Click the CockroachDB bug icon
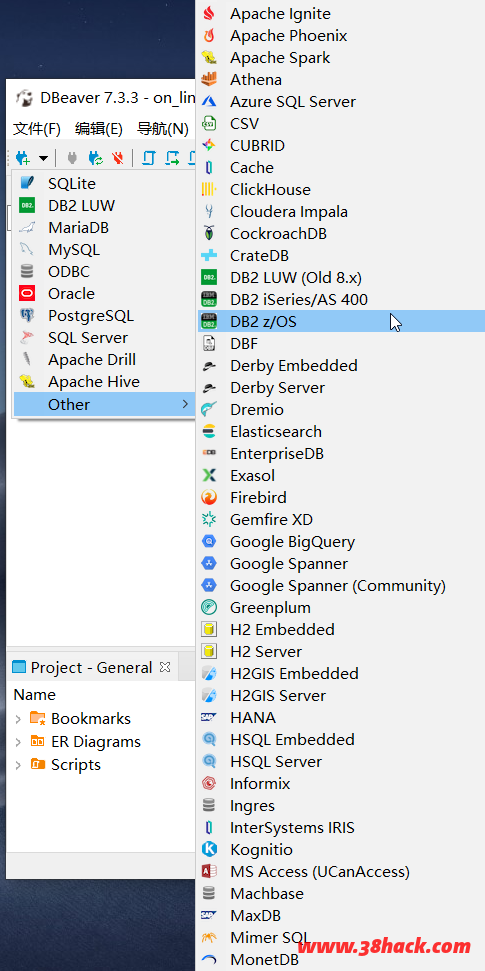This screenshot has height=971, width=485. tap(209, 233)
